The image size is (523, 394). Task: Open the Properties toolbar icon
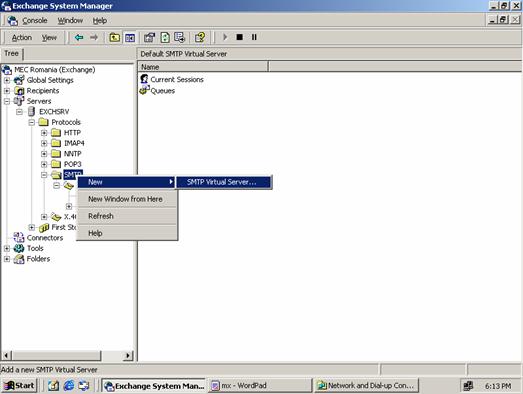[x=149, y=37]
